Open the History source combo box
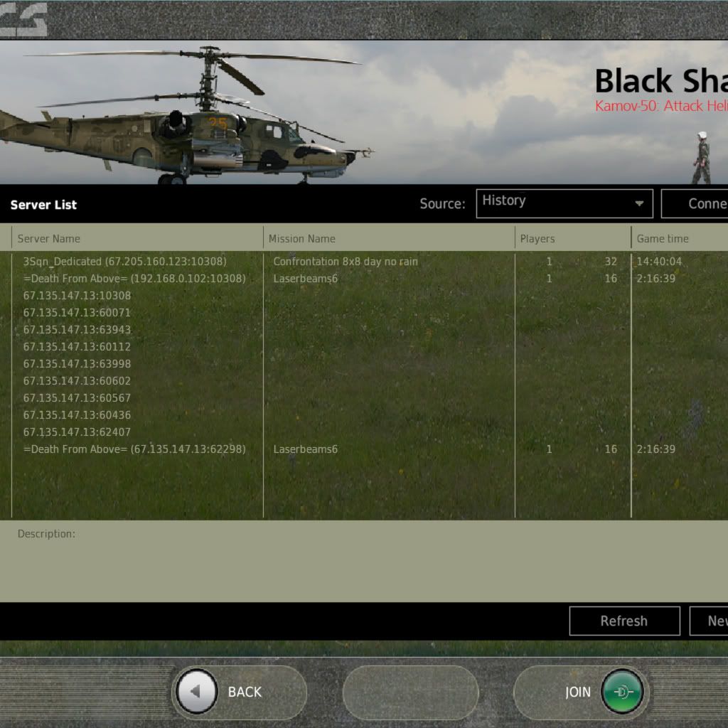The width and height of the screenshot is (728, 728). tap(564, 203)
